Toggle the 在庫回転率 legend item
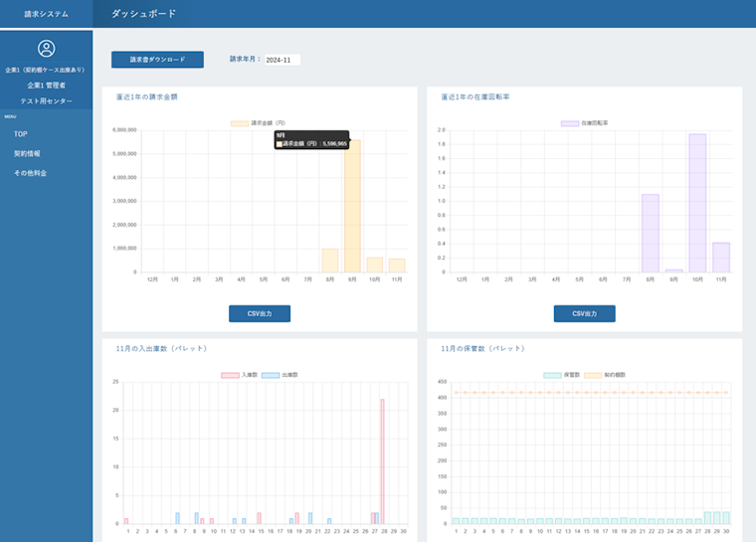 click(x=570, y=123)
